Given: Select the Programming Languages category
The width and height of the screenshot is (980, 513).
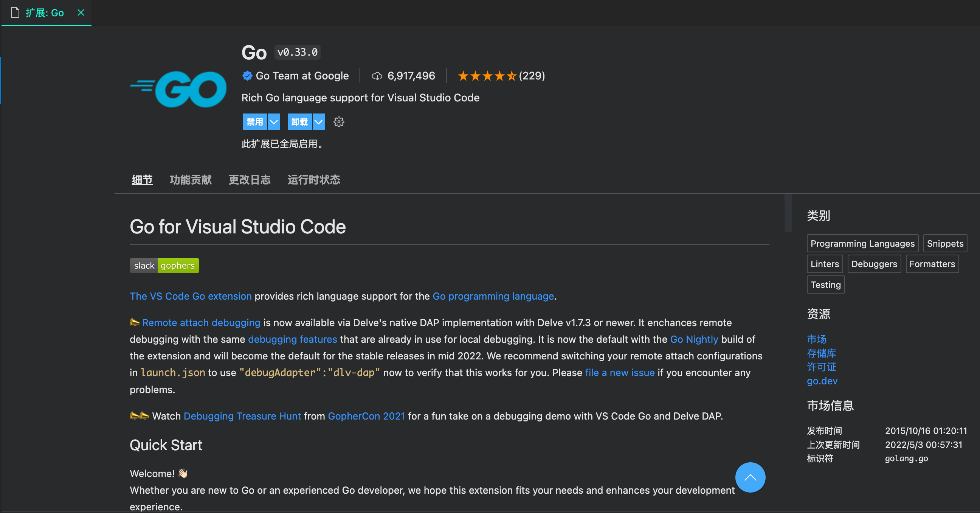Looking at the screenshot, I should [x=862, y=244].
